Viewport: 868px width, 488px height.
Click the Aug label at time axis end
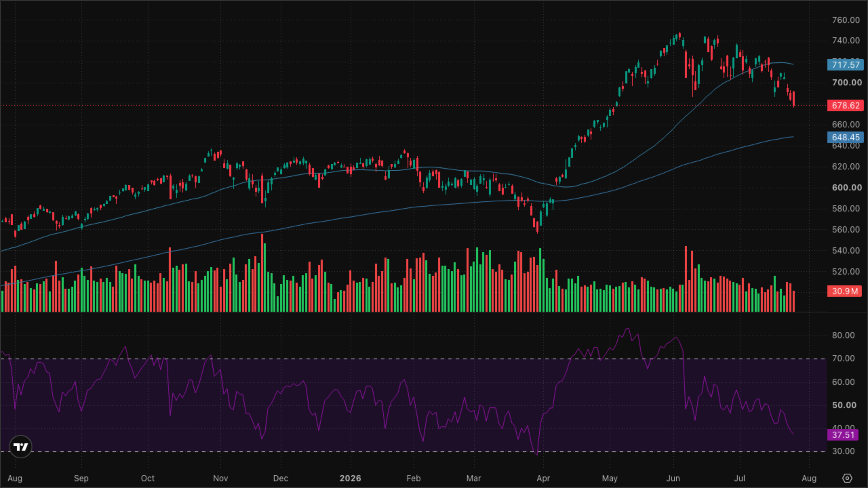point(809,479)
